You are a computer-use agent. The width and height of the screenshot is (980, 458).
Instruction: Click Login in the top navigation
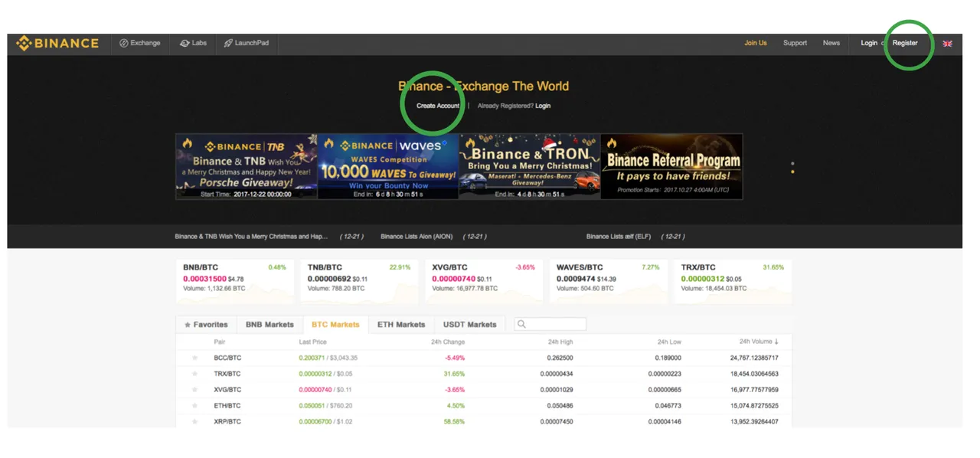[869, 43]
